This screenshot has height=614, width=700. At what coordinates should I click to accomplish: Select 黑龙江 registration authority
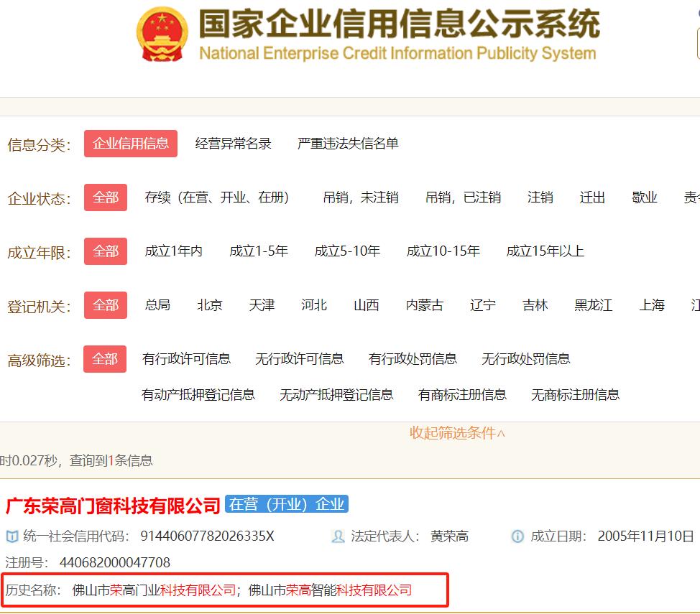point(593,305)
